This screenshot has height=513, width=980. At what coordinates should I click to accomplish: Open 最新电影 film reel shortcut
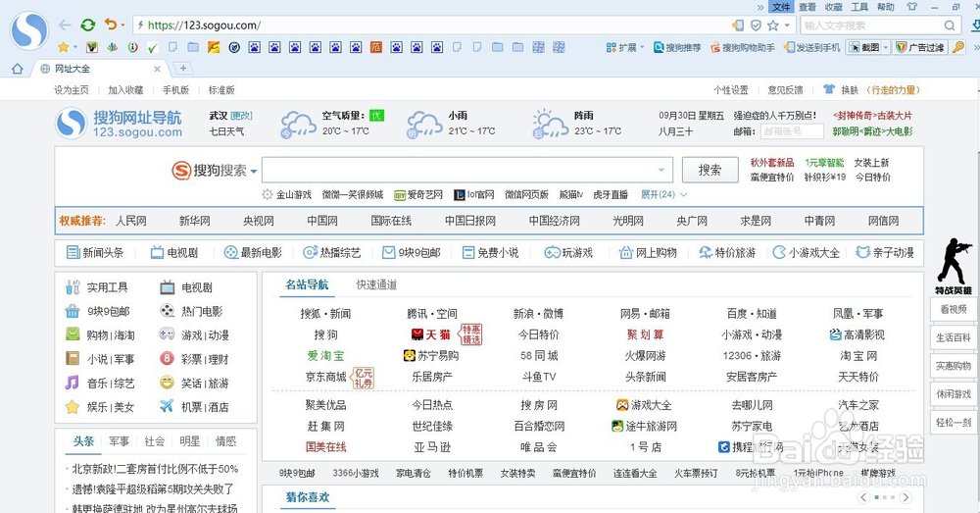(x=253, y=253)
